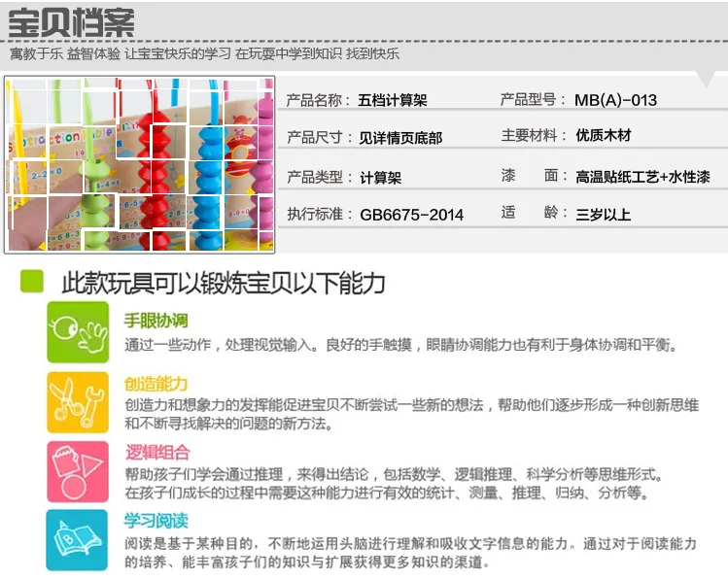Click the material value 优质木材
The width and height of the screenshot is (728, 580).
tap(604, 135)
